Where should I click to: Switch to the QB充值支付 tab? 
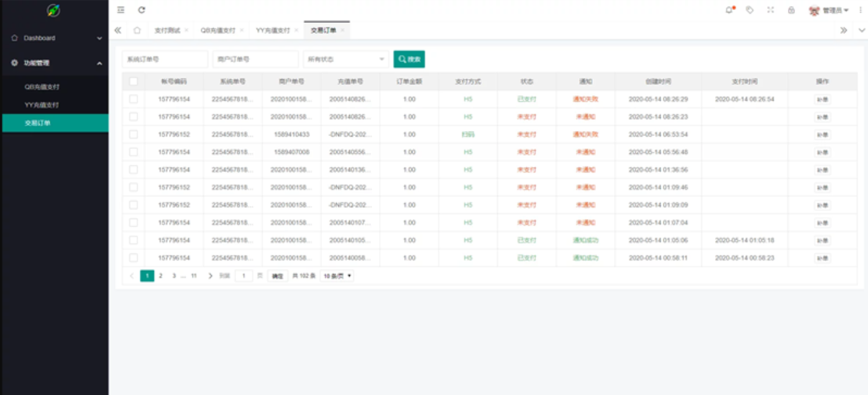(217, 30)
